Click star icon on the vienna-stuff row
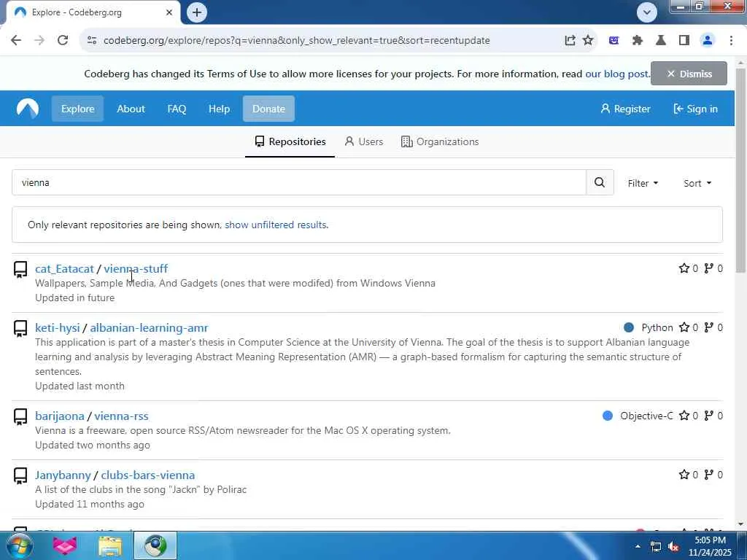Image resolution: width=747 pixels, height=560 pixels. coord(684,268)
